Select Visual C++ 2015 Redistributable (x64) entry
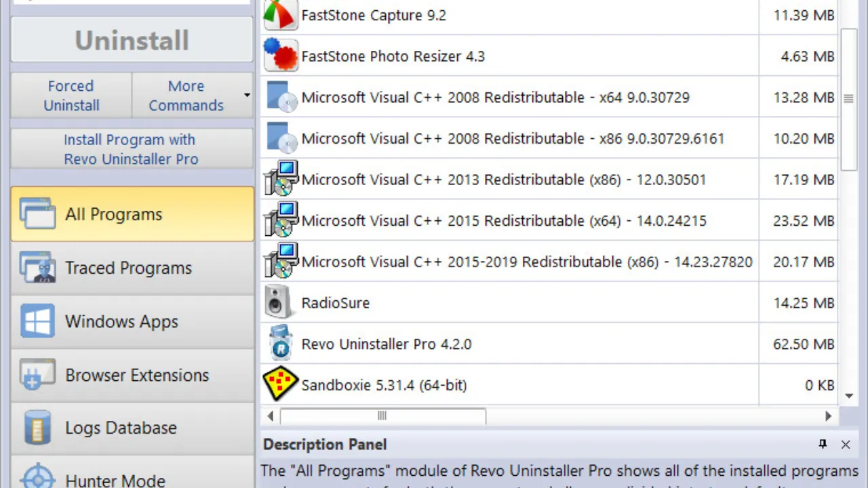The width and height of the screenshot is (868, 488). coord(549,220)
